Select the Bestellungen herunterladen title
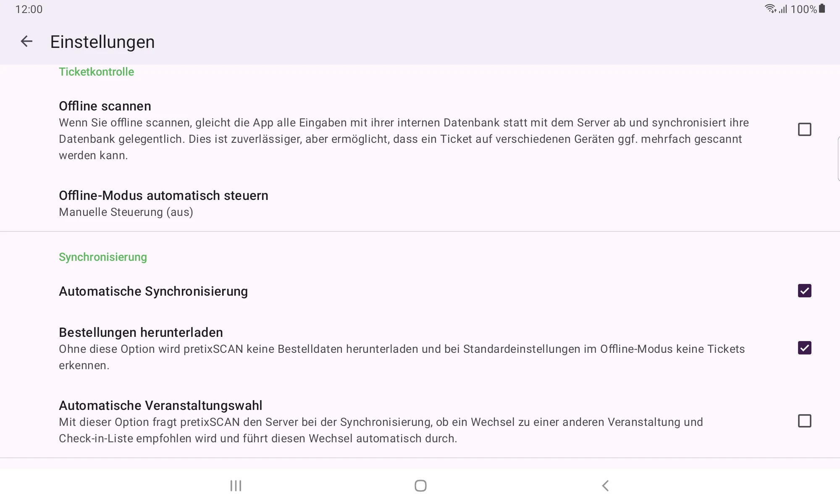This screenshot has height=504, width=840. pos(141,333)
